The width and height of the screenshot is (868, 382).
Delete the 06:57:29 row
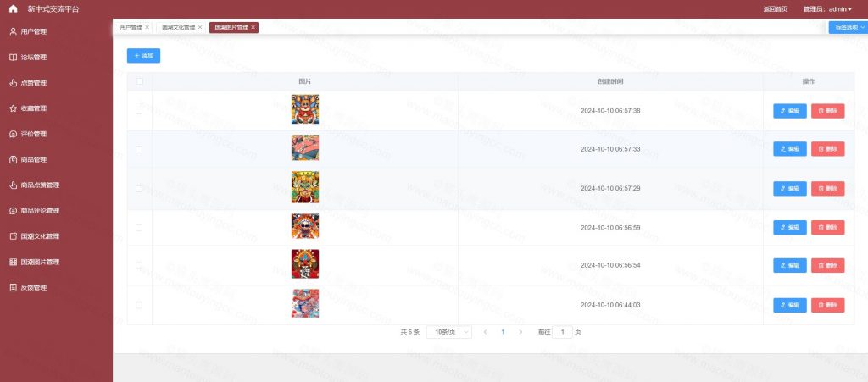coord(827,189)
